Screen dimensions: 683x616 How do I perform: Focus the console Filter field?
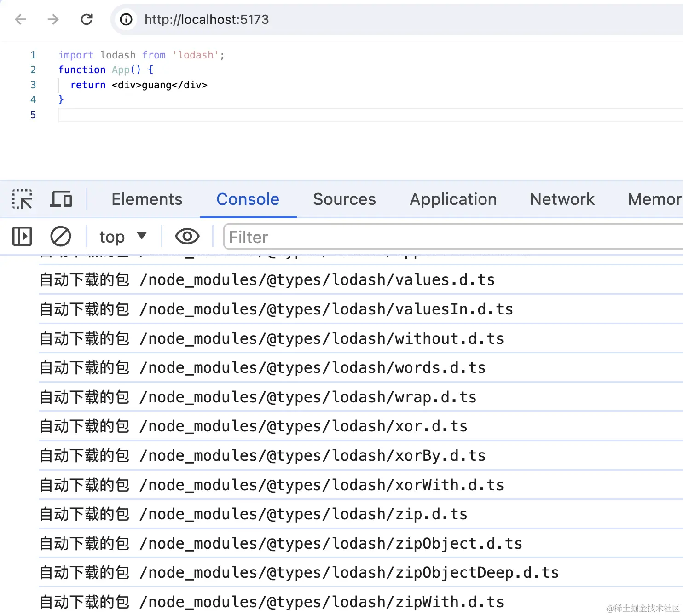pyautogui.click(x=453, y=237)
